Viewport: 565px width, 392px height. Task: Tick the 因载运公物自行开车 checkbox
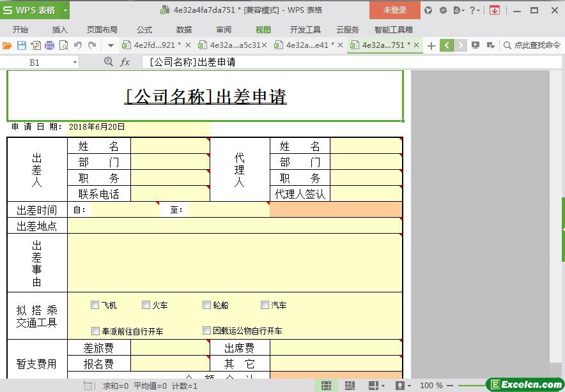click(206, 331)
